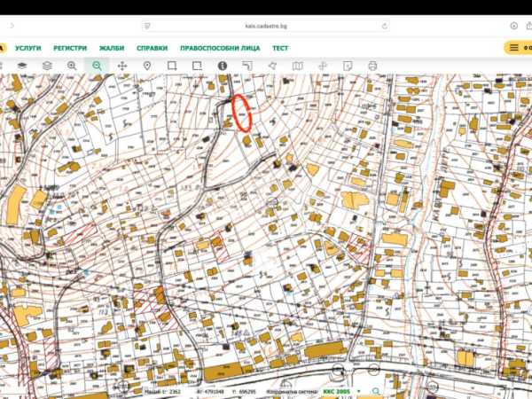Screen dimensions: 532x399
Task: Open the РЕГИСТРИ menu
Action: tap(70, 48)
